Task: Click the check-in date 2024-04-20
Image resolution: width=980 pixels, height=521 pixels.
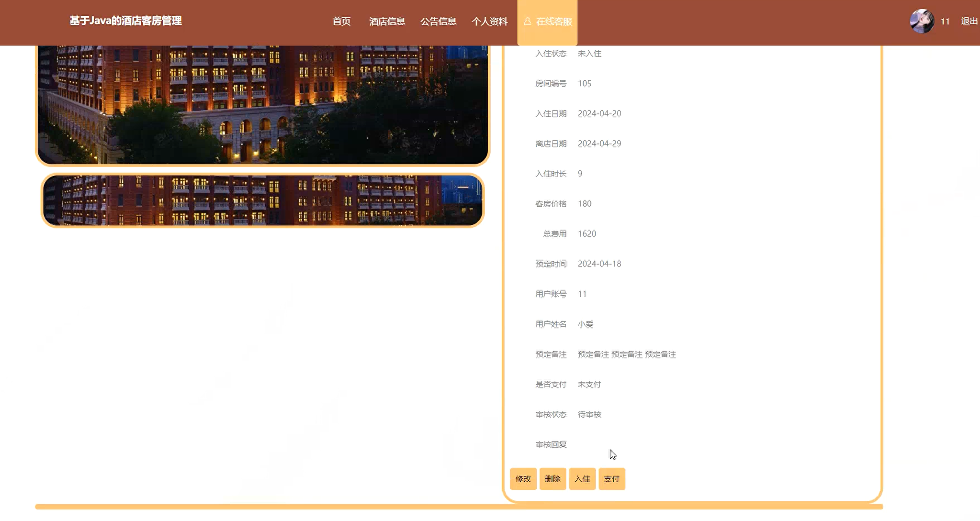Action: 599,114
